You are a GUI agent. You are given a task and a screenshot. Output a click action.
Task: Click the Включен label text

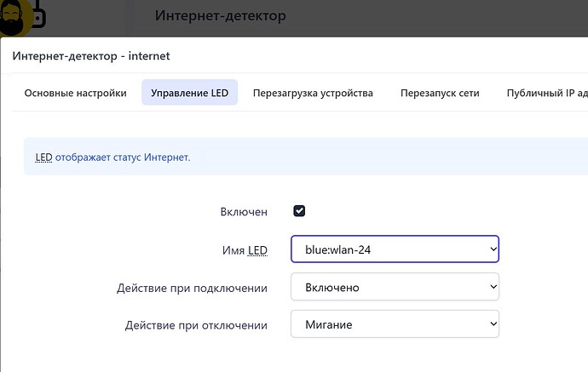244,212
